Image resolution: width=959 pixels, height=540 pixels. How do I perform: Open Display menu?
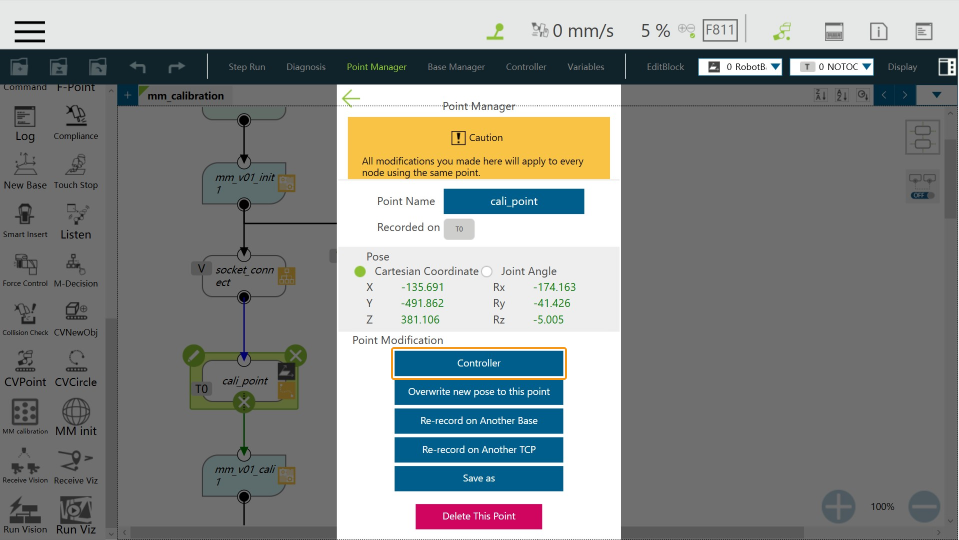tap(902, 67)
